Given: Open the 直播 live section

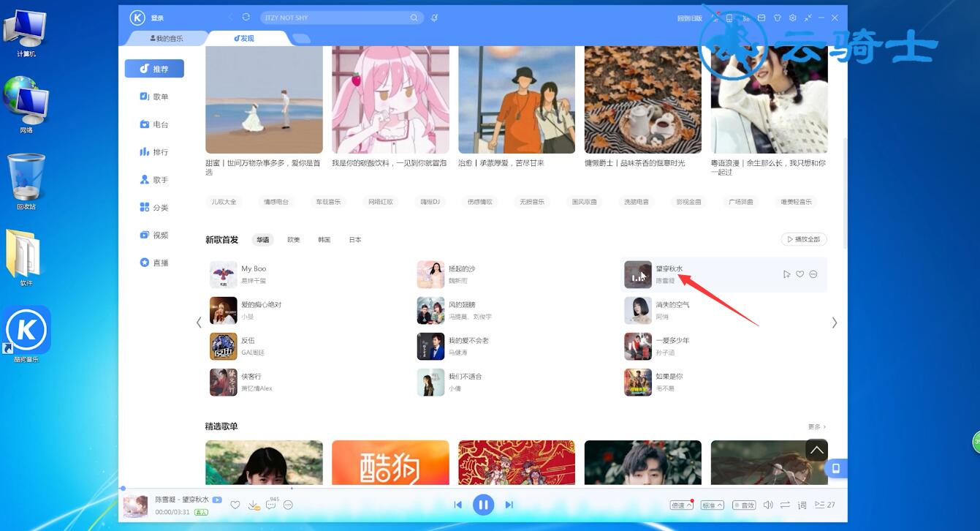Looking at the screenshot, I should tap(154, 263).
